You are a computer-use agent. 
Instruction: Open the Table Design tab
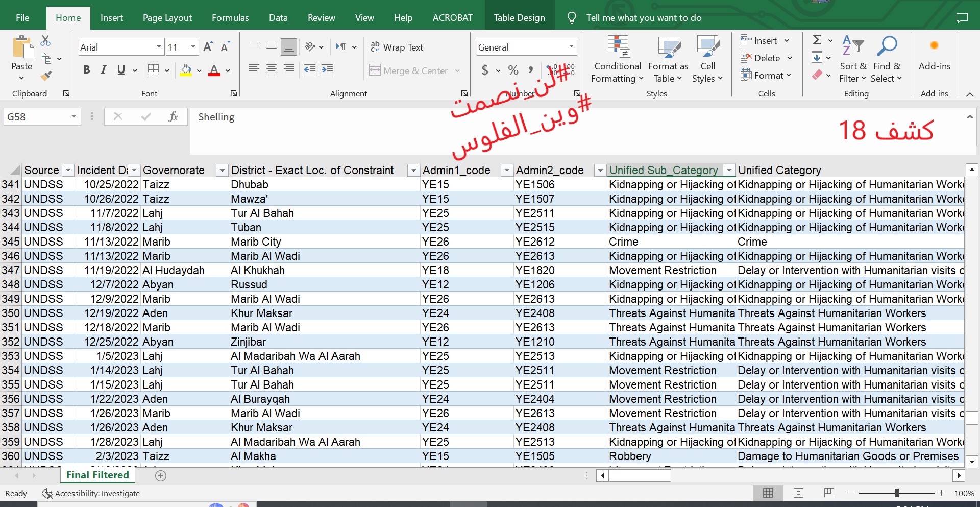[x=519, y=18]
